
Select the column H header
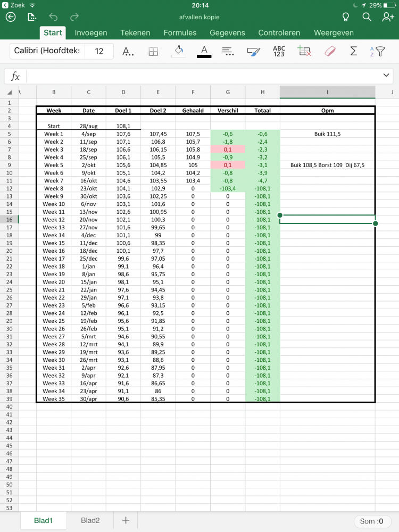point(262,92)
